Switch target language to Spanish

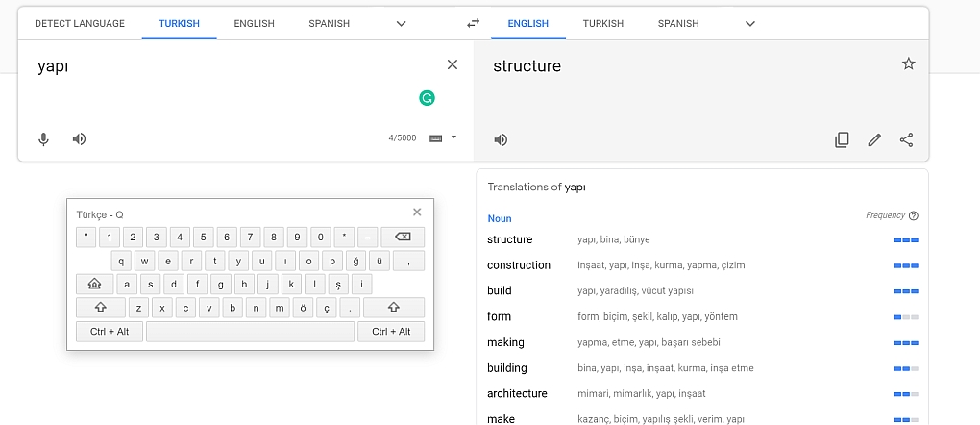click(x=678, y=23)
